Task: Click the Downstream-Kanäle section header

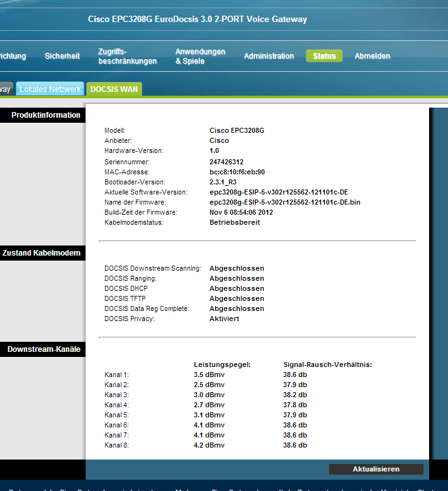Action: click(43, 349)
